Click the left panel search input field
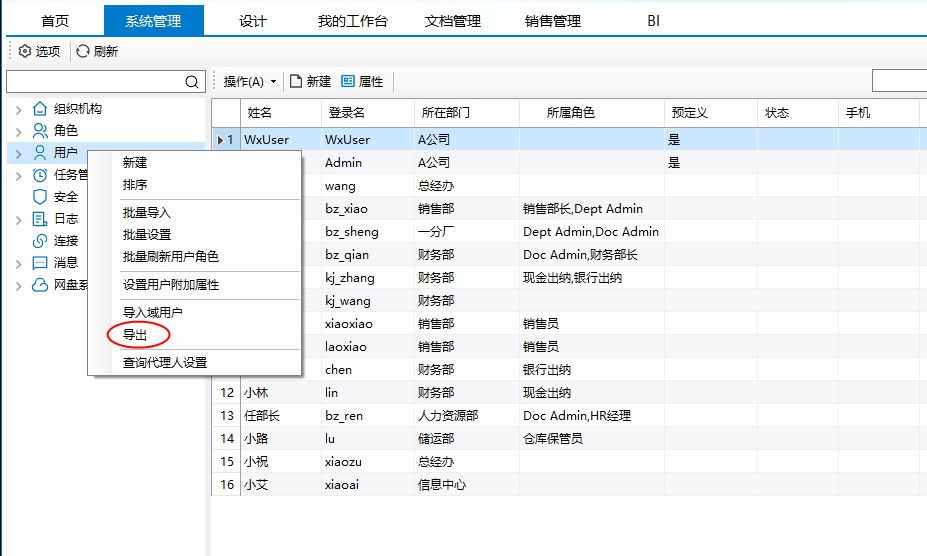The height and width of the screenshot is (556, 927). pos(95,81)
